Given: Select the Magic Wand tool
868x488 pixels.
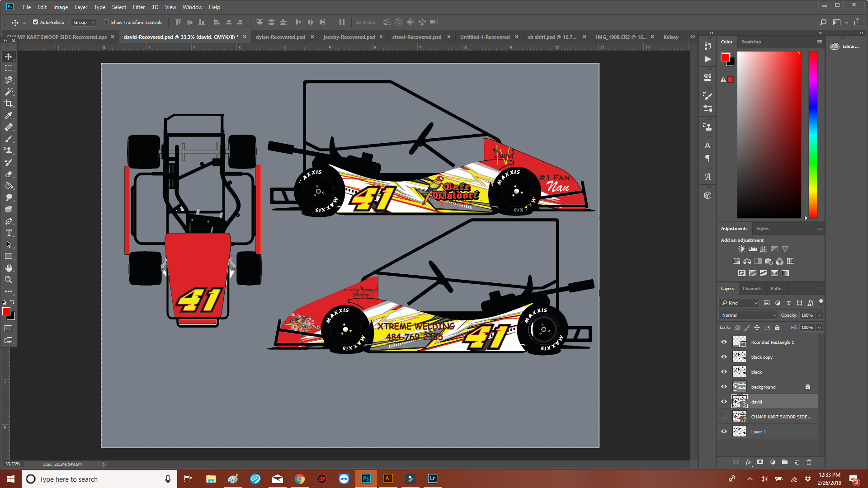Looking at the screenshot, I should pos(9,92).
